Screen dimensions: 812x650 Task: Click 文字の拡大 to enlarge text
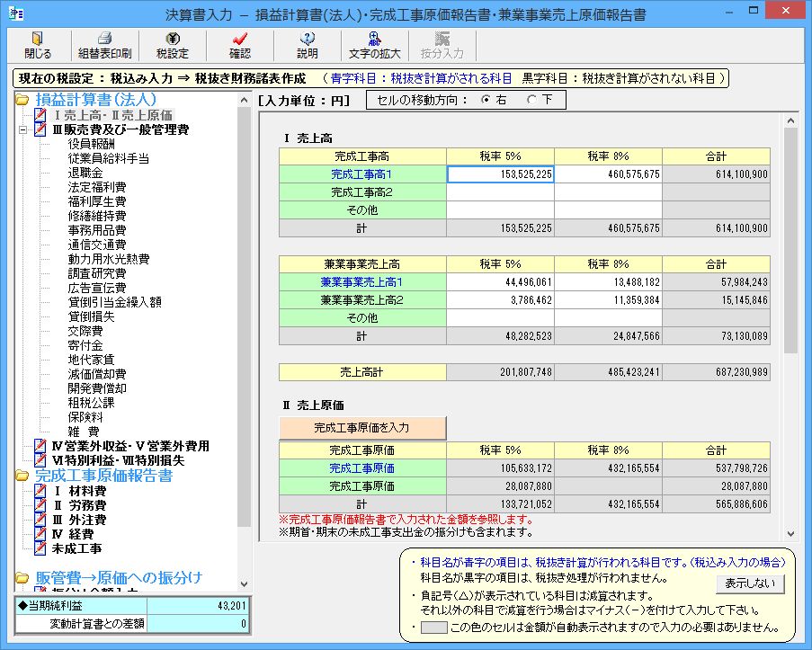[374, 46]
